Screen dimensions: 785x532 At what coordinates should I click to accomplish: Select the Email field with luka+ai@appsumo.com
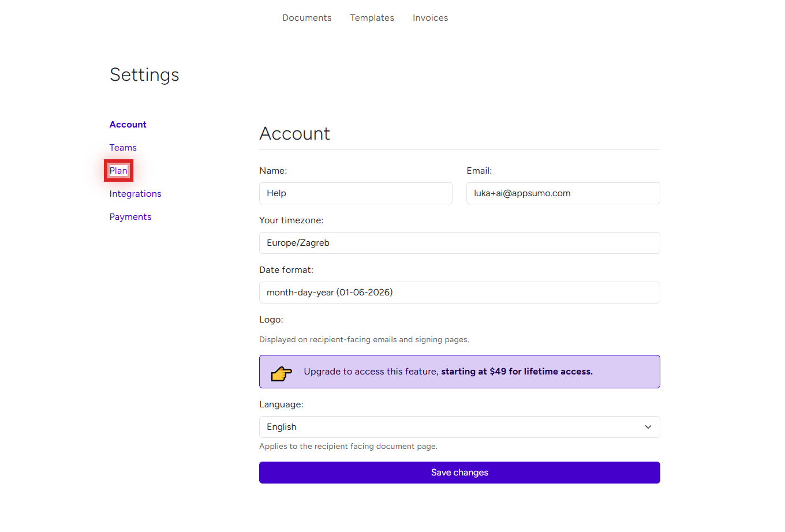click(x=563, y=193)
